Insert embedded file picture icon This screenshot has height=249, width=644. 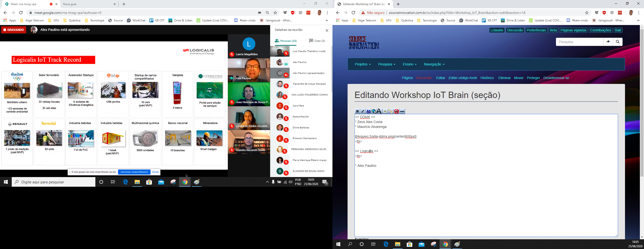click(385, 111)
